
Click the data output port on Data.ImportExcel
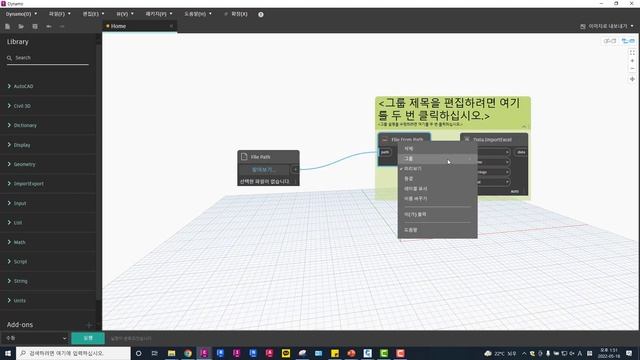[521, 152]
